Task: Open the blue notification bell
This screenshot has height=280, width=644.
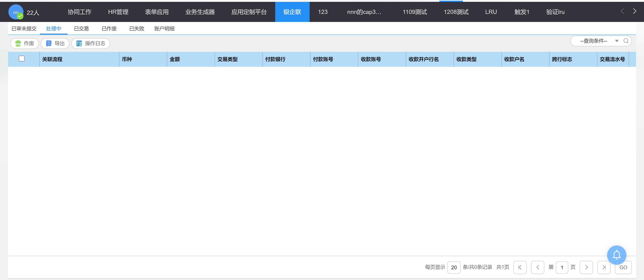Action: pos(616,255)
